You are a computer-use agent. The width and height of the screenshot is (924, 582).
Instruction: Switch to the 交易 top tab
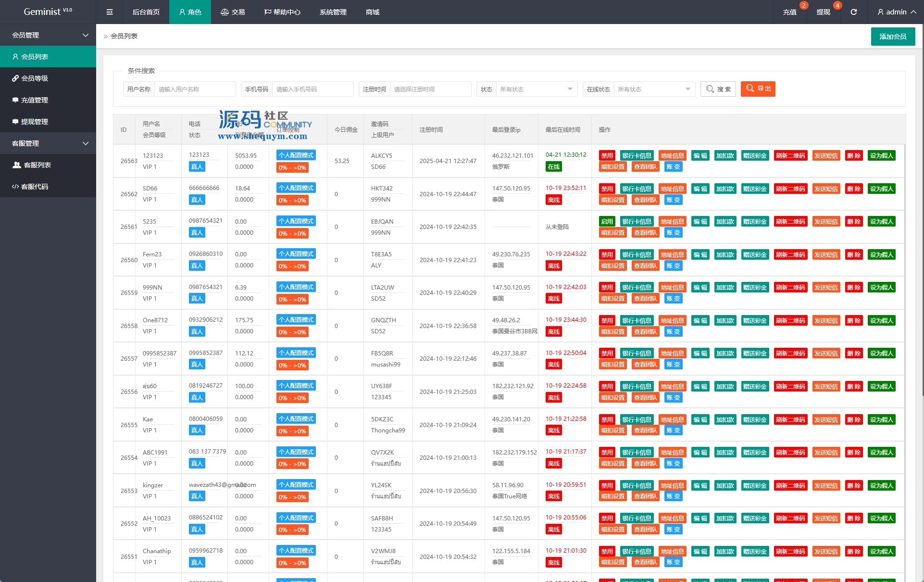click(x=233, y=12)
